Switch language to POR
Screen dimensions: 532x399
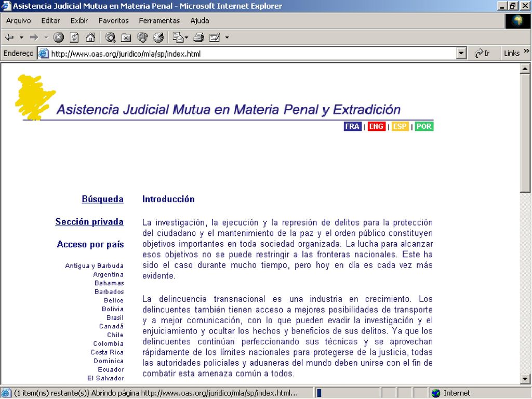(424, 127)
